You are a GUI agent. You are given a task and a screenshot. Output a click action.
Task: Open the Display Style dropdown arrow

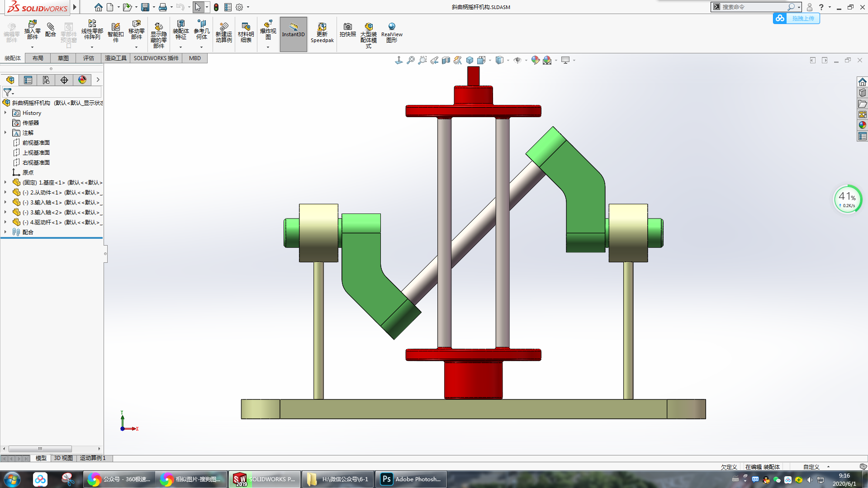(x=508, y=60)
